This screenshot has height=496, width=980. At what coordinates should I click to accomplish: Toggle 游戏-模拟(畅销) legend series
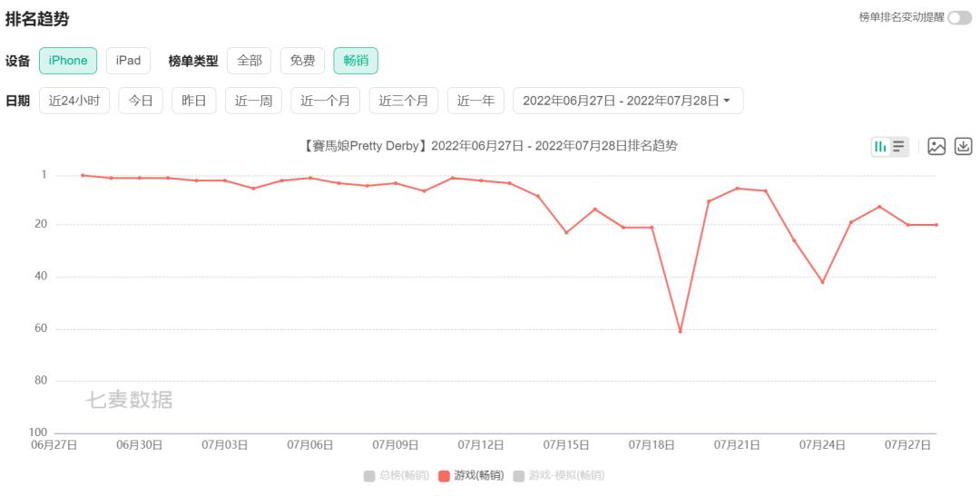pyautogui.click(x=559, y=476)
